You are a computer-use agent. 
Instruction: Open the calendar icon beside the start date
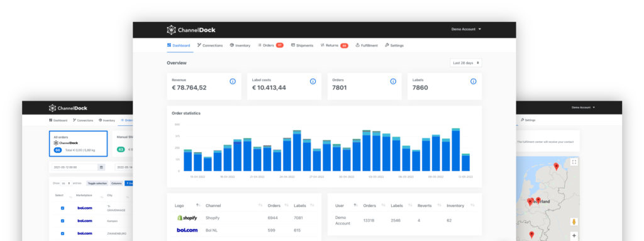tap(101, 167)
